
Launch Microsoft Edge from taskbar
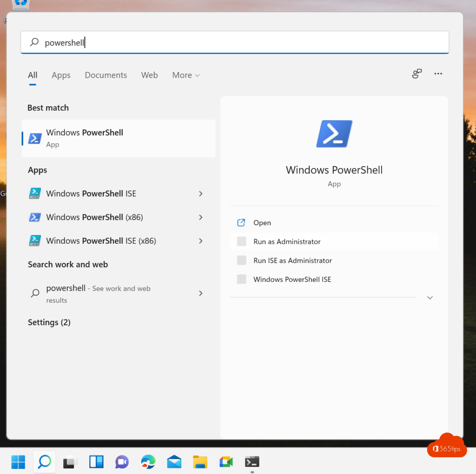point(148,461)
